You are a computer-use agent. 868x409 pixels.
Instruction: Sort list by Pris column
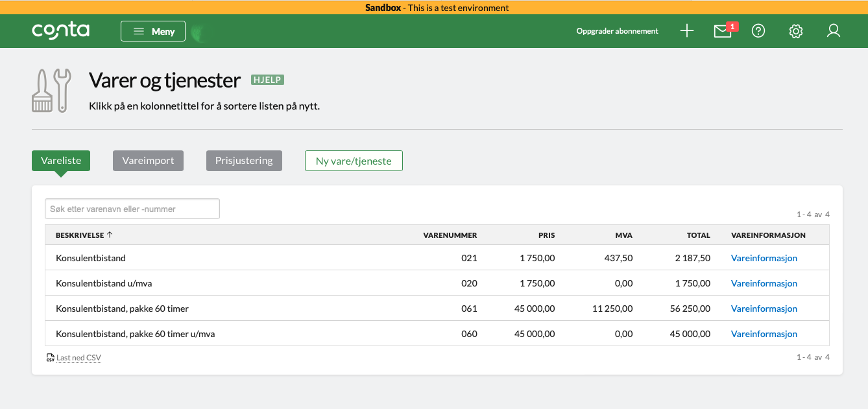[x=546, y=235]
